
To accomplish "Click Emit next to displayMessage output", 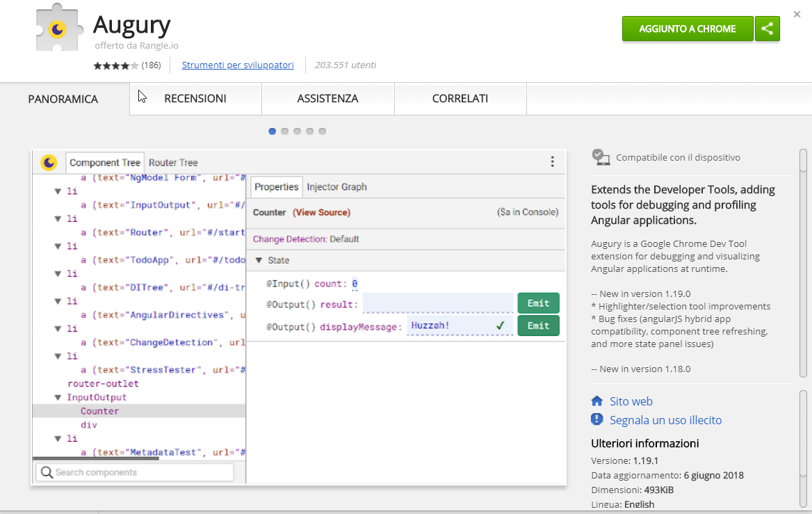I will coord(538,326).
